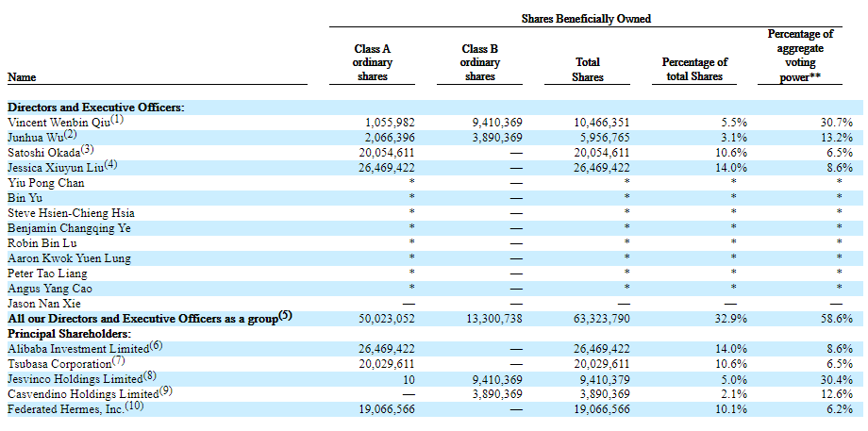Select the Satoshi Okada row name
This screenshot has height=431, width=868.
click(x=43, y=153)
